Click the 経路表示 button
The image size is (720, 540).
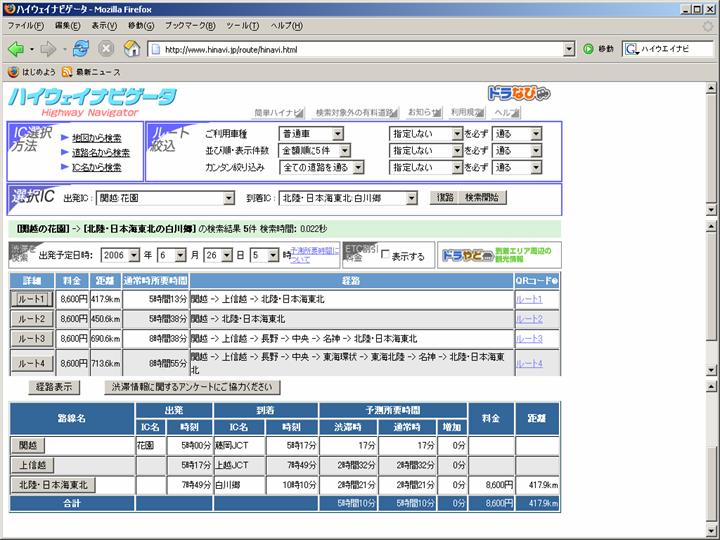[54, 387]
